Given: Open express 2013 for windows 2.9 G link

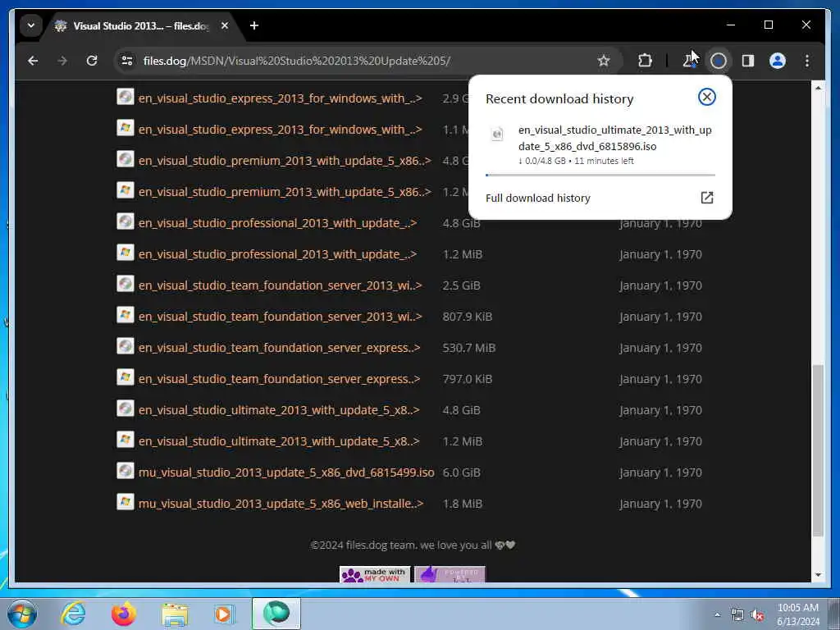Looking at the screenshot, I should (x=280, y=98).
